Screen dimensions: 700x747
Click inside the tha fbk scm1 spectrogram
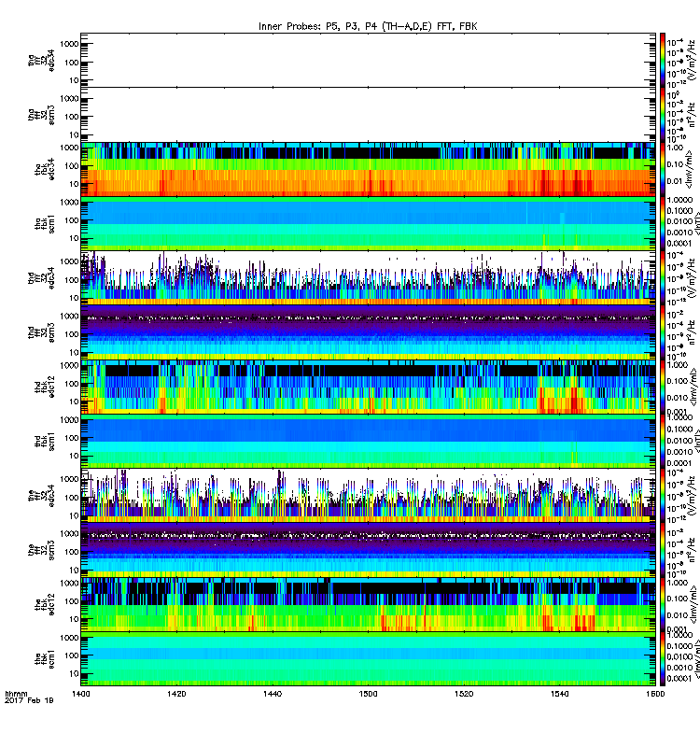click(368, 223)
